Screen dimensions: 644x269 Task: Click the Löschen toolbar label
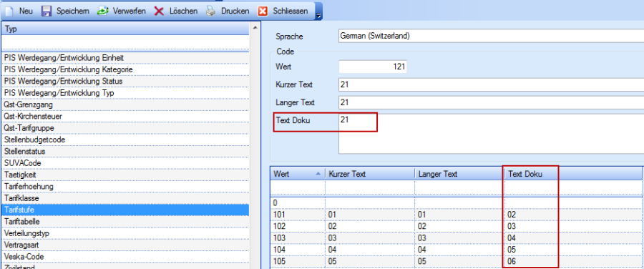[x=183, y=11]
